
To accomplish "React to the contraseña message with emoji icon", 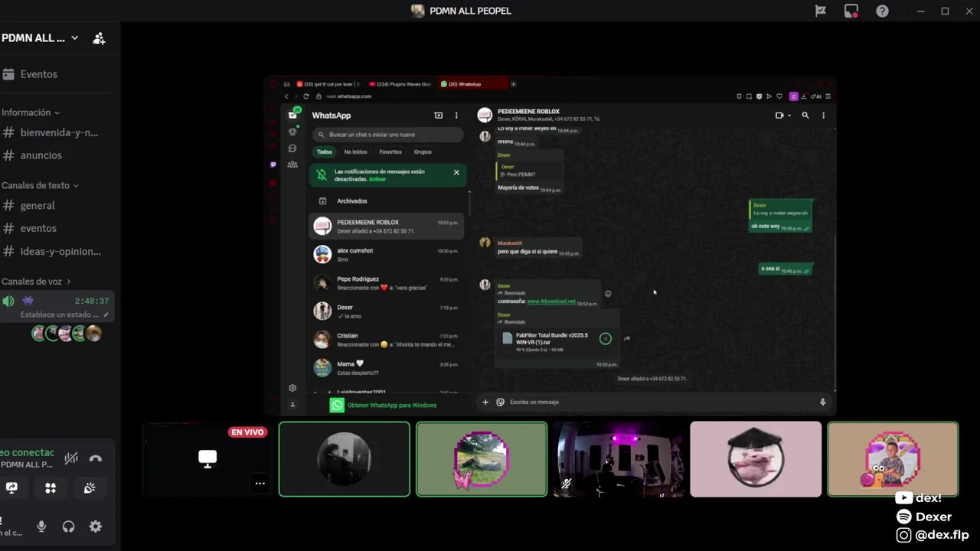I will 608,293.
